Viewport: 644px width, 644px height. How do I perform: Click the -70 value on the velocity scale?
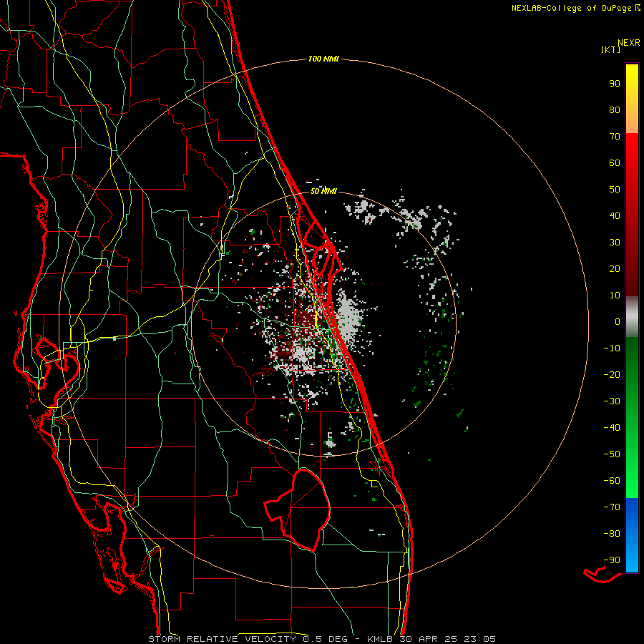tap(612, 507)
